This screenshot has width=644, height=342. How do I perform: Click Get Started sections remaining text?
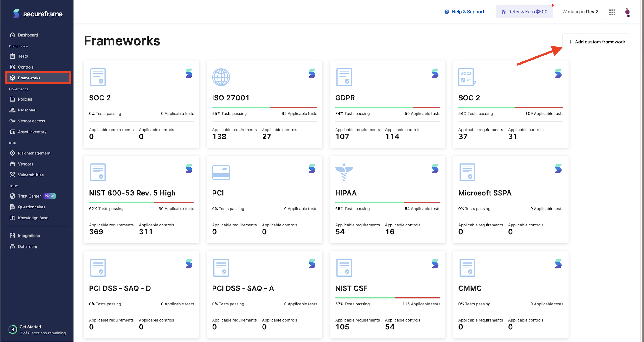43,333
